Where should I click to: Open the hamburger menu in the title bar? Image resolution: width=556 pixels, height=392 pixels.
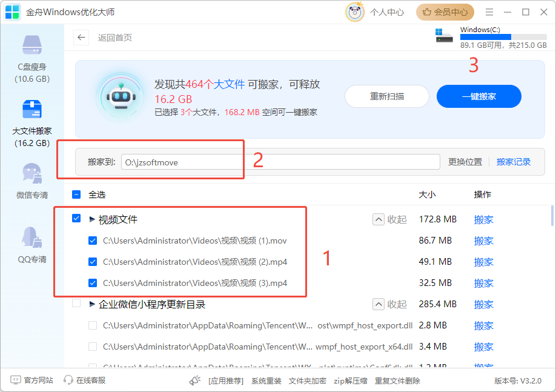[x=489, y=12]
